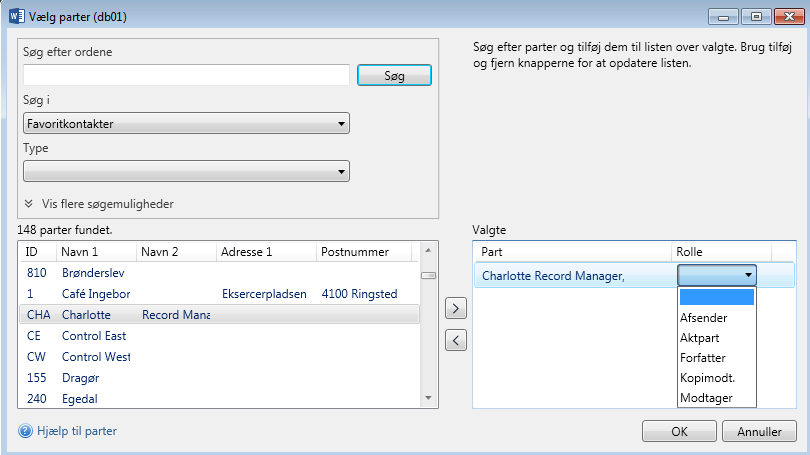Select the 'Café Ingebor' row in results
The height and width of the screenshot is (455, 810).
click(x=95, y=294)
